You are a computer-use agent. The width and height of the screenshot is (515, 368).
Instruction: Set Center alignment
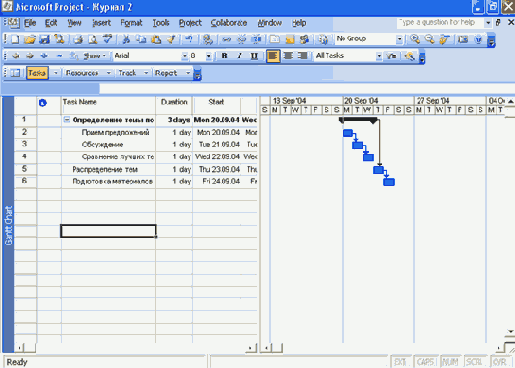click(288, 56)
